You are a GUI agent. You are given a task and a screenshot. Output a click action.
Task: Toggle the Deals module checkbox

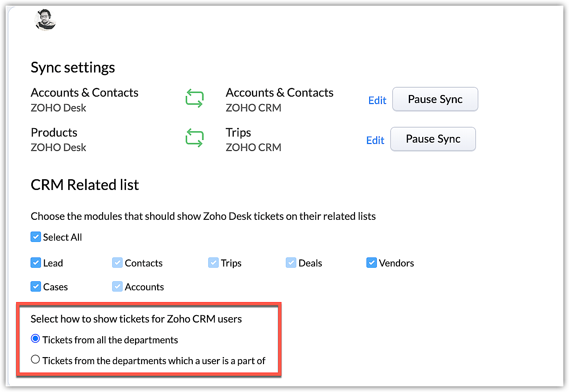pos(291,263)
